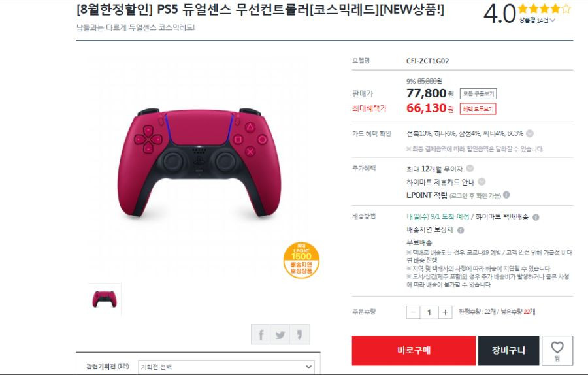Click the 바로구매 buy now button
Viewport: 588px width, 375px height.
[x=414, y=351]
